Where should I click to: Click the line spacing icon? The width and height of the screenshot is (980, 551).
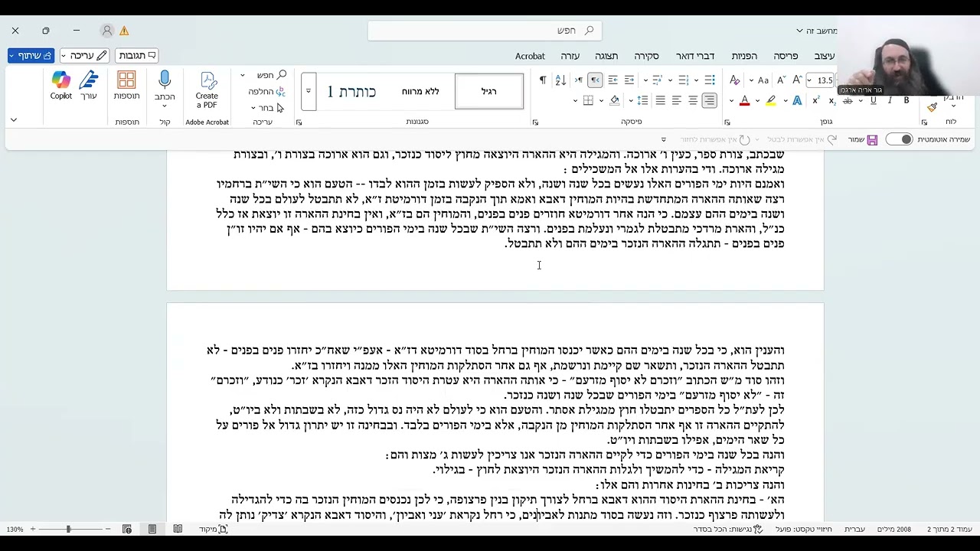point(642,100)
